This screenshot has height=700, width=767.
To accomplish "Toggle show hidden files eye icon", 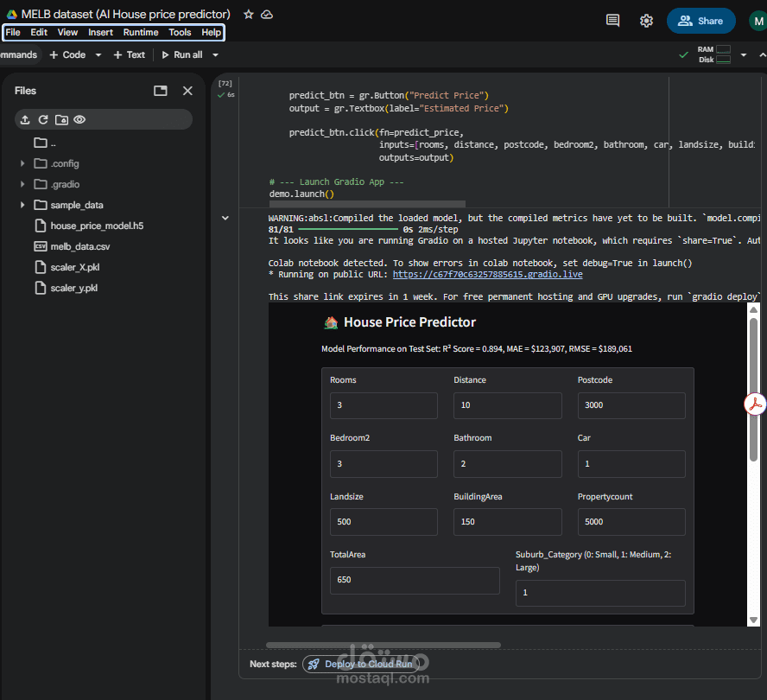I will coord(79,119).
